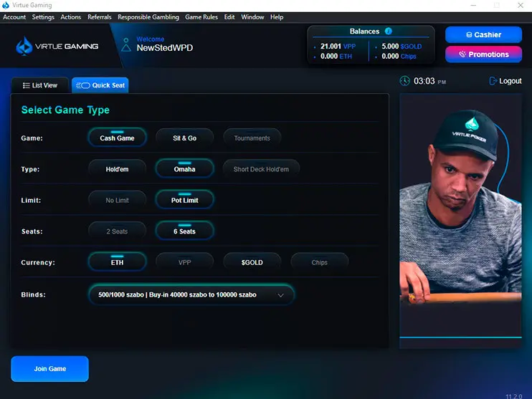Open the Referrals menu
This screenshot has height=399, width=532.
click(x=99, y=17)
